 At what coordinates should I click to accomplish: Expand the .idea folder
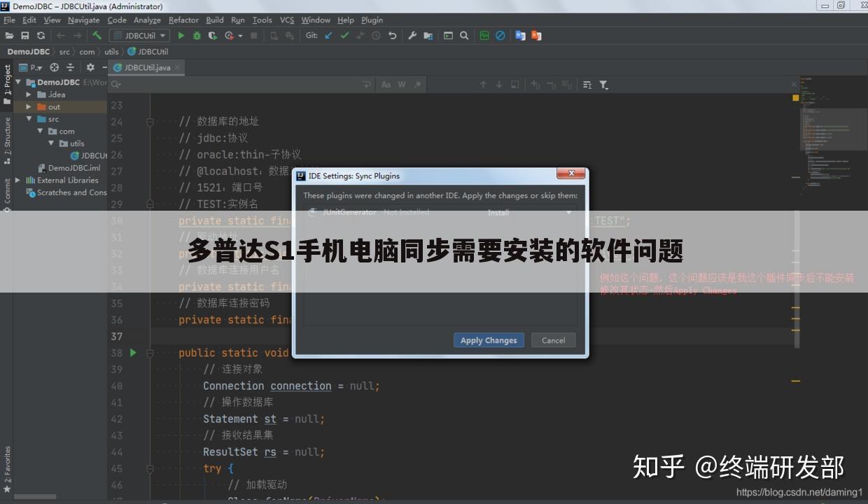click(29, 94)
